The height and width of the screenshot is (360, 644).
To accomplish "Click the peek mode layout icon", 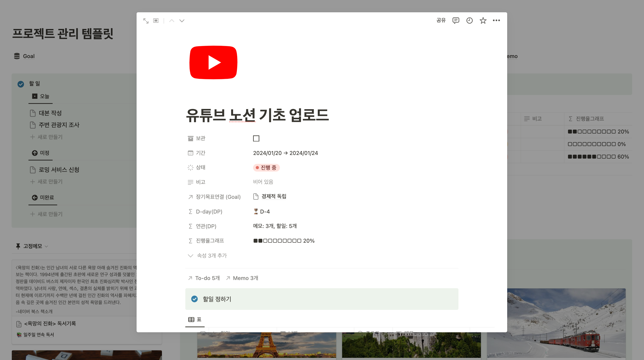I will [156, 21].
